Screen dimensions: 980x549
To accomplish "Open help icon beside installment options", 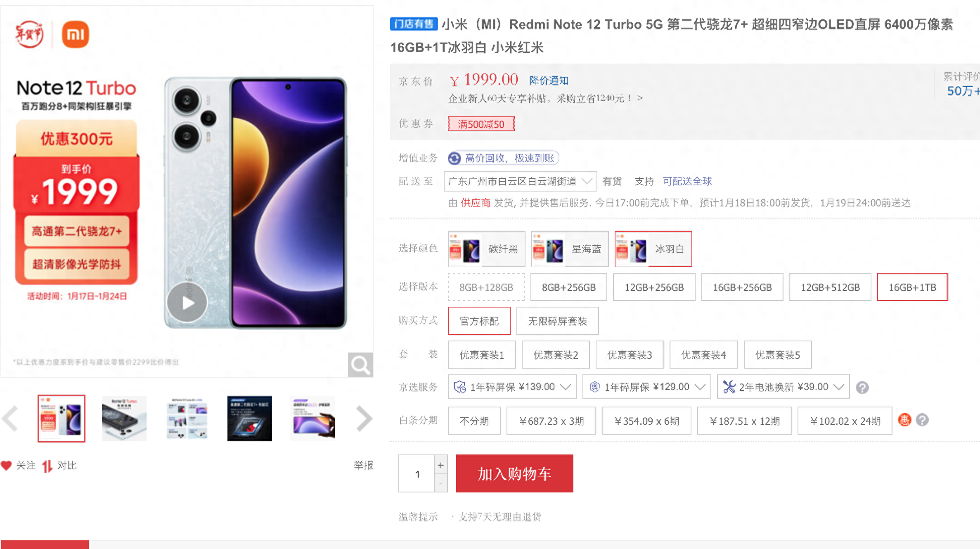I will 922,420.
